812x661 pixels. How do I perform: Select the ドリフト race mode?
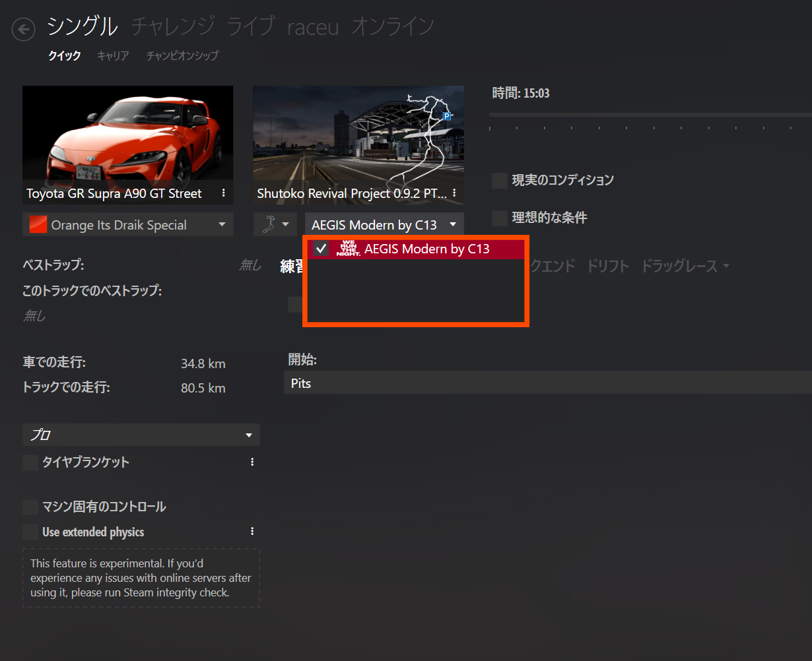(608, 267)
